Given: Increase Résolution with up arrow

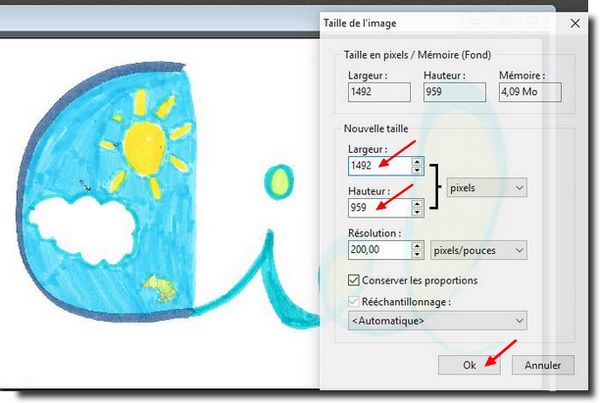Looking at the screenshot, I should click(x=417, y=246).
